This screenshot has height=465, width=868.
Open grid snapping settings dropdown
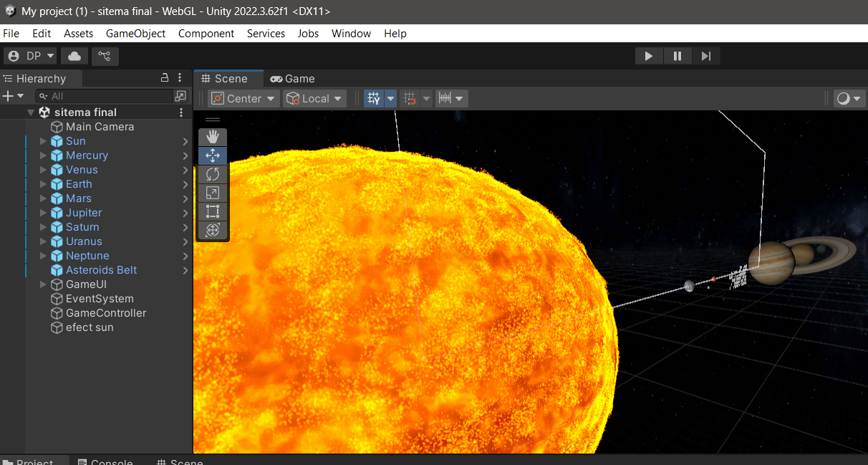point(426,99)
